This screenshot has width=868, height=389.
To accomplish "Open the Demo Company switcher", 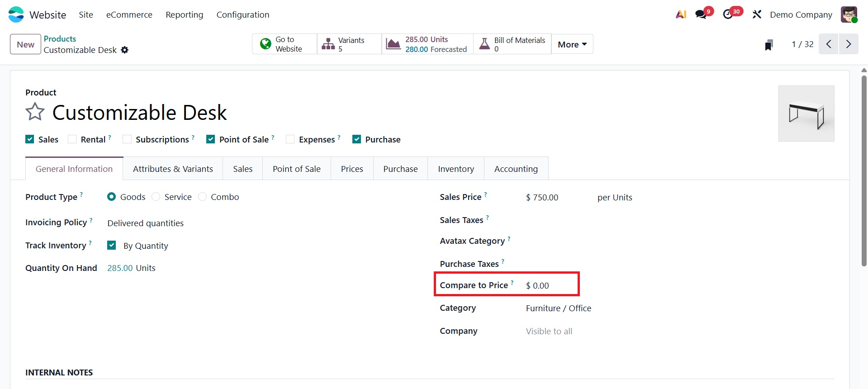I will click(x=801, y=14).
